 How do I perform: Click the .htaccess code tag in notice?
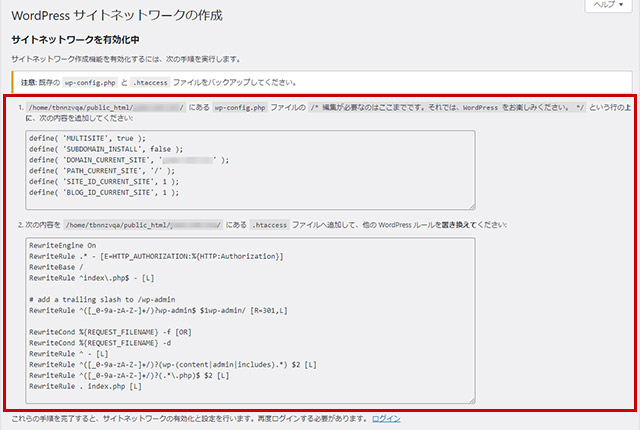click(x=150, y=82)
